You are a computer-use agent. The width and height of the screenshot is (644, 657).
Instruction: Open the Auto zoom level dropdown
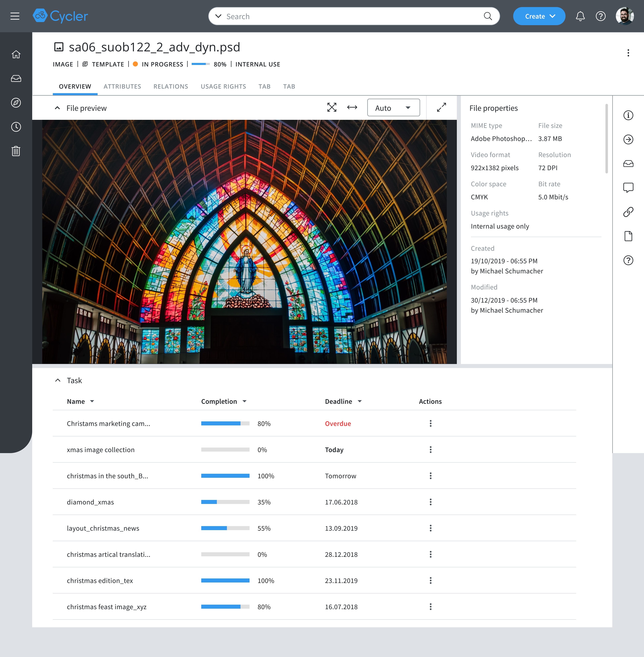click(393, 107)
